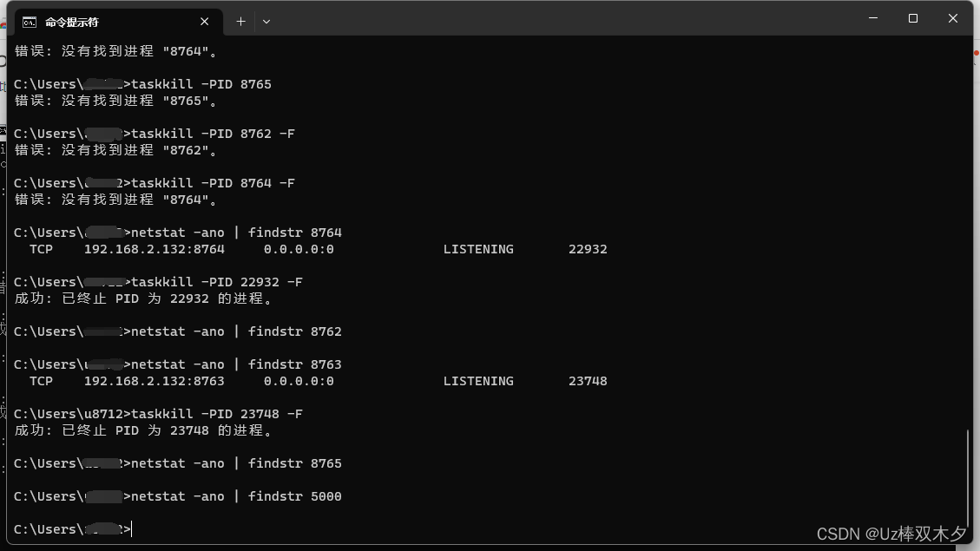Screen dimensions: 980x551
Task: Select the LISTENING text on port 8764 row
Action: click(478, 249)
